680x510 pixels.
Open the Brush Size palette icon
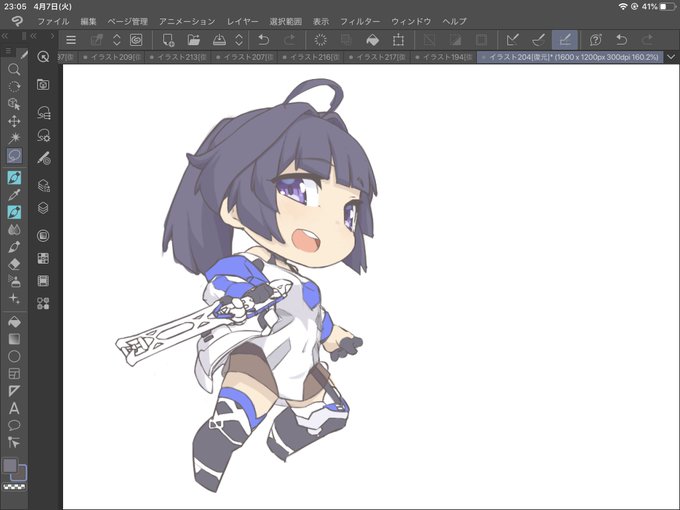(43, 159)
